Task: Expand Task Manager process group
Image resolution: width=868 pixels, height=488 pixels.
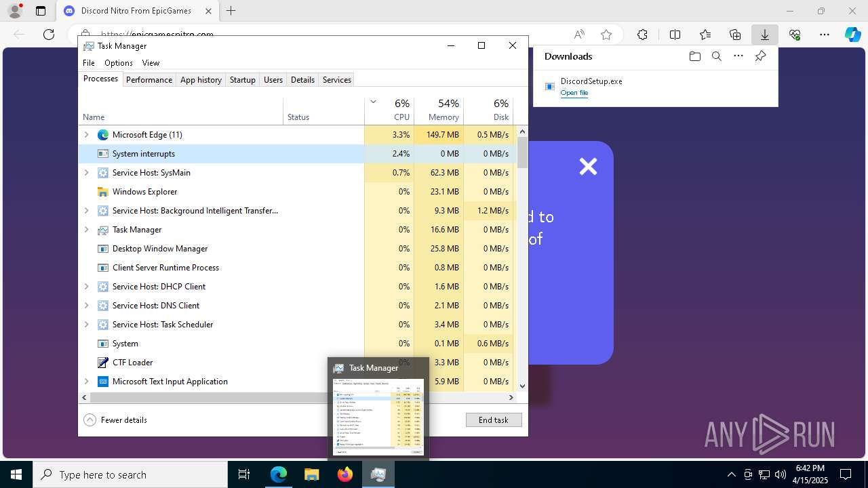Action: coord(86,230)
